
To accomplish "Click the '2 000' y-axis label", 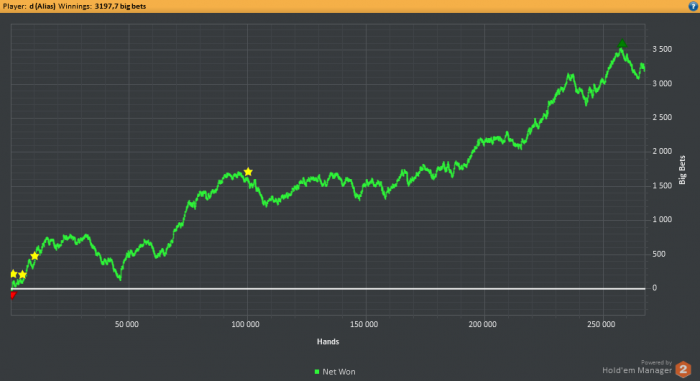I will click(662, 151).
